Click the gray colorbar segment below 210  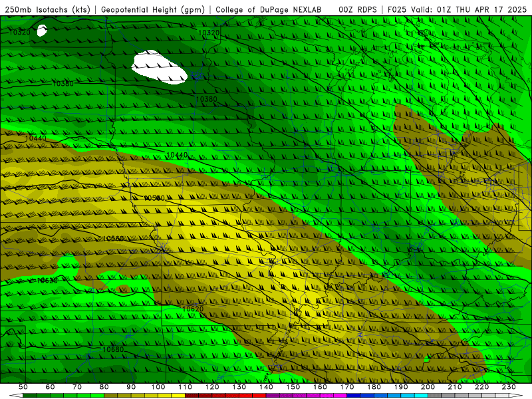tap(448, 396)
